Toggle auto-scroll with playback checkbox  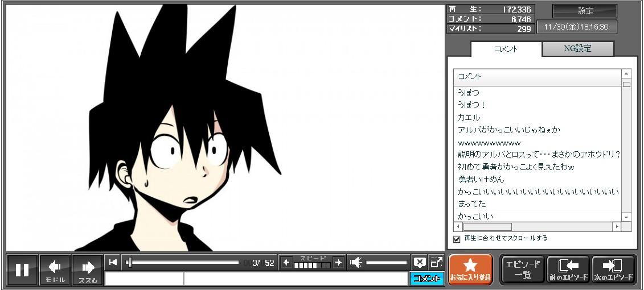tap(457, 239)
